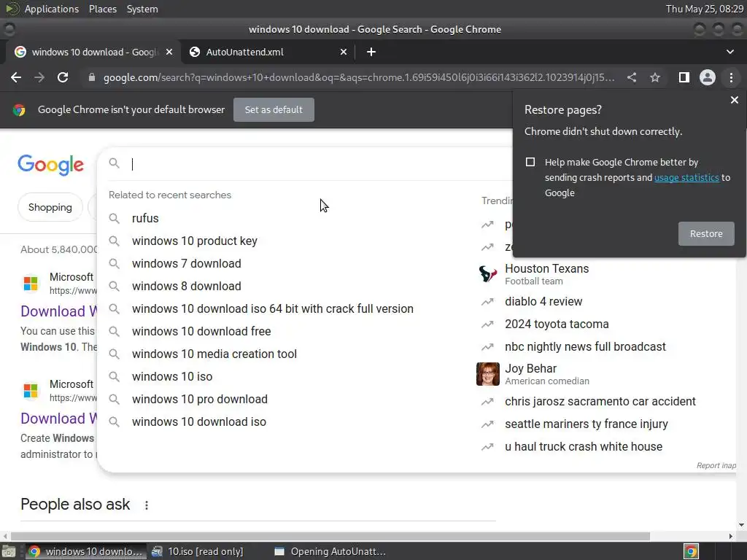Open a new tab with the plus button
Image resolution: width=747 pixels, height=560 pixels.
(371, 52)
